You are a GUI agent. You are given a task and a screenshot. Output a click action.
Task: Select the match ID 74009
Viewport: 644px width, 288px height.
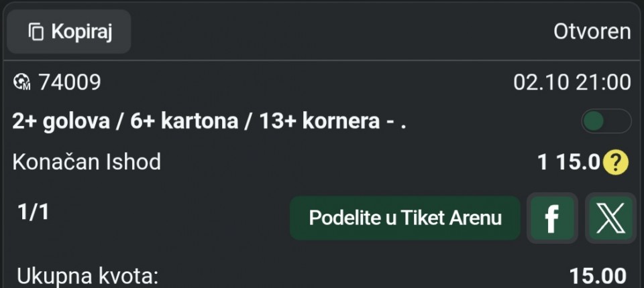[70, 82]
